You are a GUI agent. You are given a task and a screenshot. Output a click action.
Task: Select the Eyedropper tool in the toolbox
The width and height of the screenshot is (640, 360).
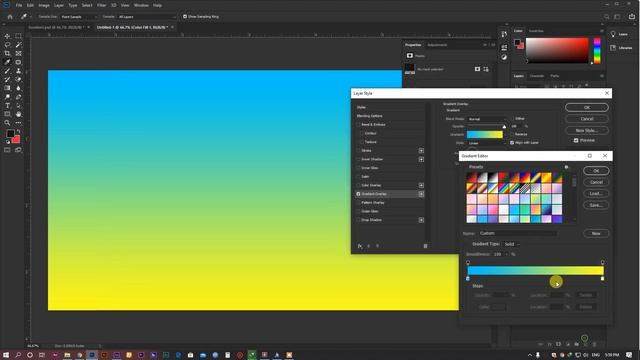[x=7, y=62]
